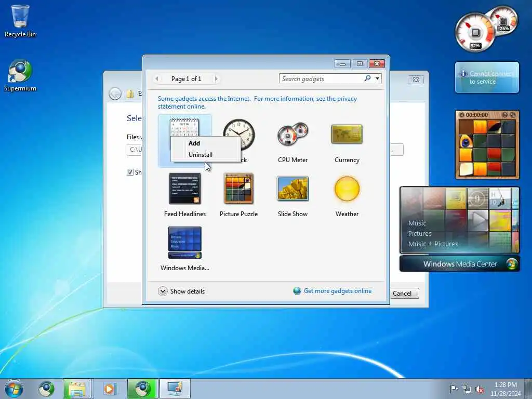Select the Picture Puzzle gadget icon
This screenshot has height=399, width=532.
(238, 189)
